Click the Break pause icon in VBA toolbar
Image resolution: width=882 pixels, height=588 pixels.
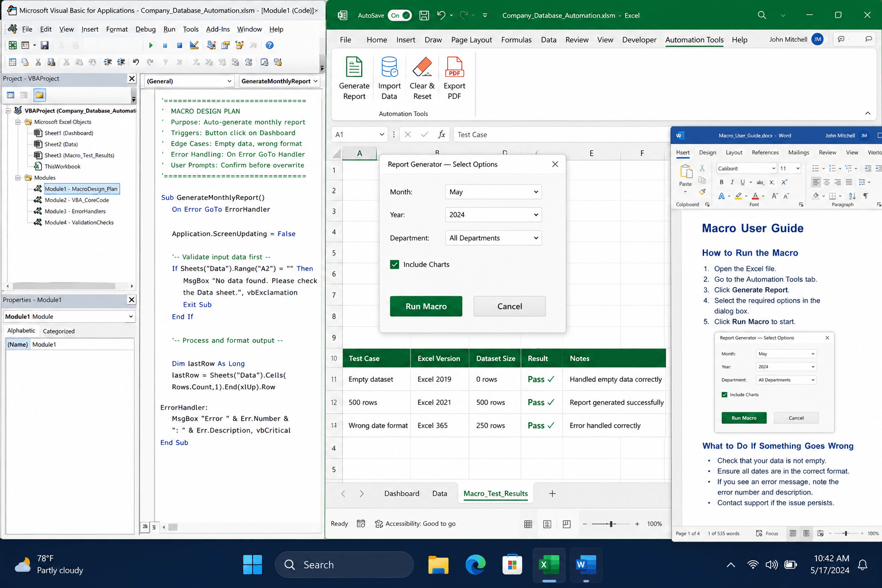click(165, 45)
